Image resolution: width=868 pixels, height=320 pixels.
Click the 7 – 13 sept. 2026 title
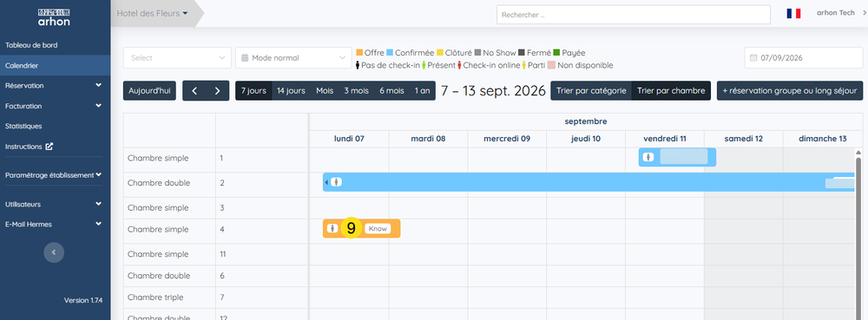(x=493, y=91)
